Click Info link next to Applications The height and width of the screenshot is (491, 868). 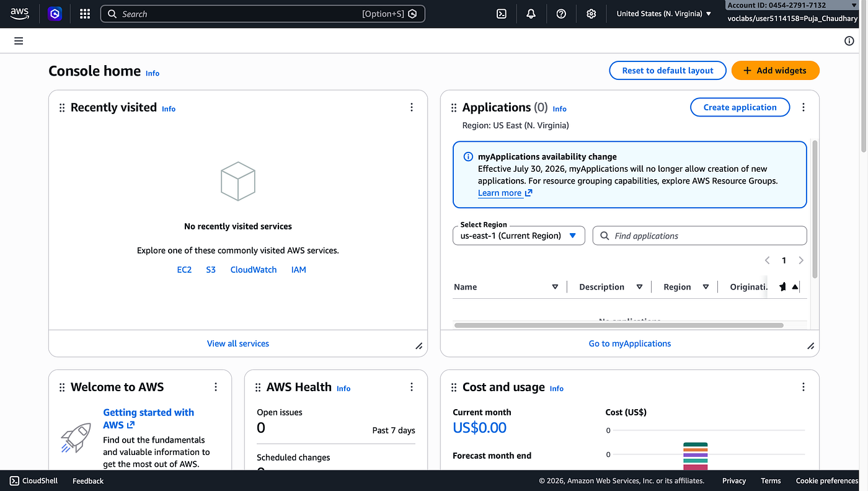560,108
